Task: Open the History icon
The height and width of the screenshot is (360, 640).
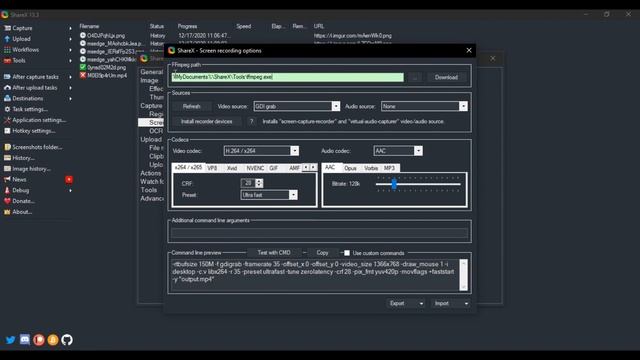Action: pyautogui.click(x=7, y=158)
